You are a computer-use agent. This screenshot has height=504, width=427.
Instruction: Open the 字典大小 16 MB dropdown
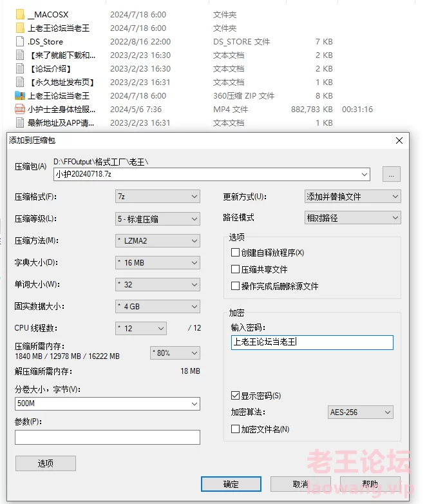tap(157, 262)
